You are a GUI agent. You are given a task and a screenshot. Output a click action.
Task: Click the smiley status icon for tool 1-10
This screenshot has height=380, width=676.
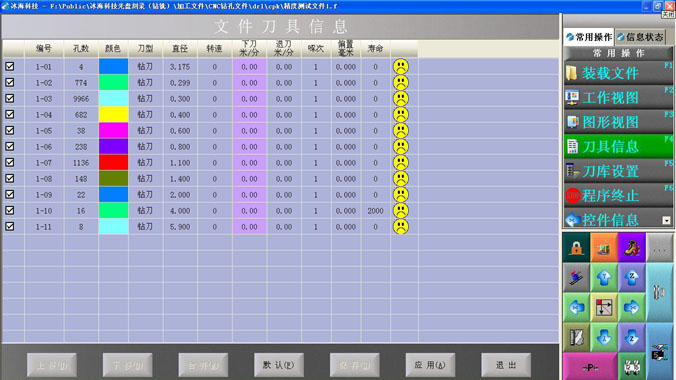401,210
